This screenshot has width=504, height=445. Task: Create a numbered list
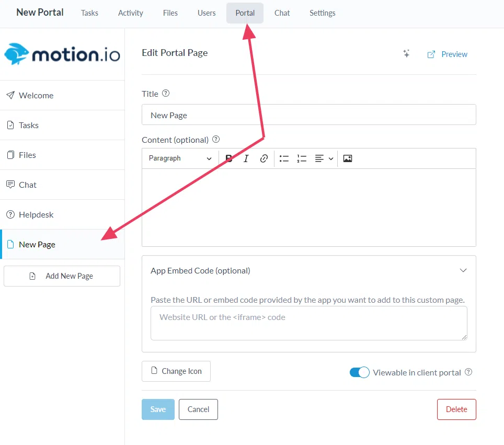click(x=302, y=158)
